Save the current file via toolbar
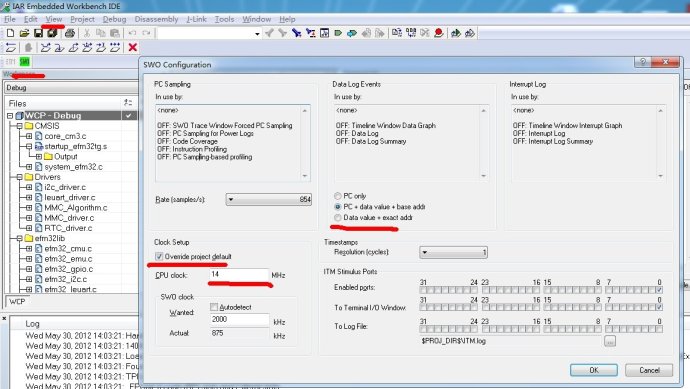 (38, 33)
